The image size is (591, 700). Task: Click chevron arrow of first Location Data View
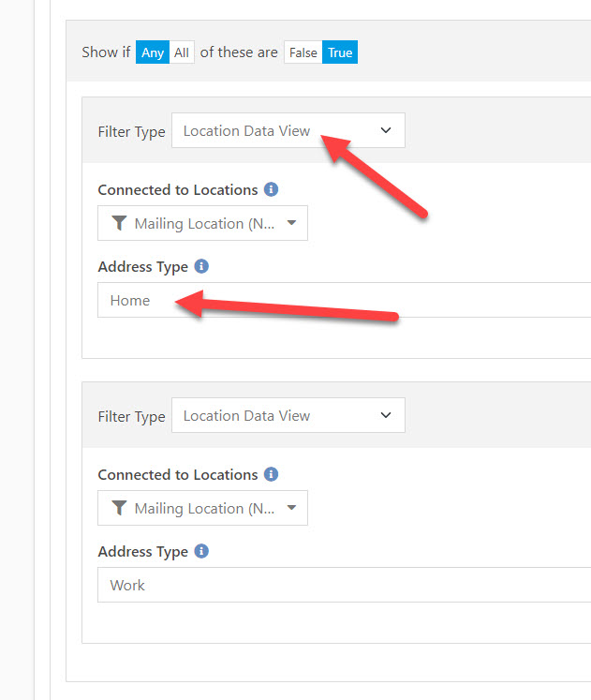tap(386, 130)
